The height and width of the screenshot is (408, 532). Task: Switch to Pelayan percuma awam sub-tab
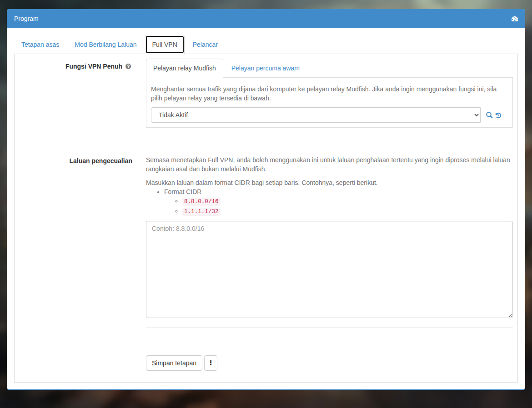pyautogui.click(x=266, y=68)
